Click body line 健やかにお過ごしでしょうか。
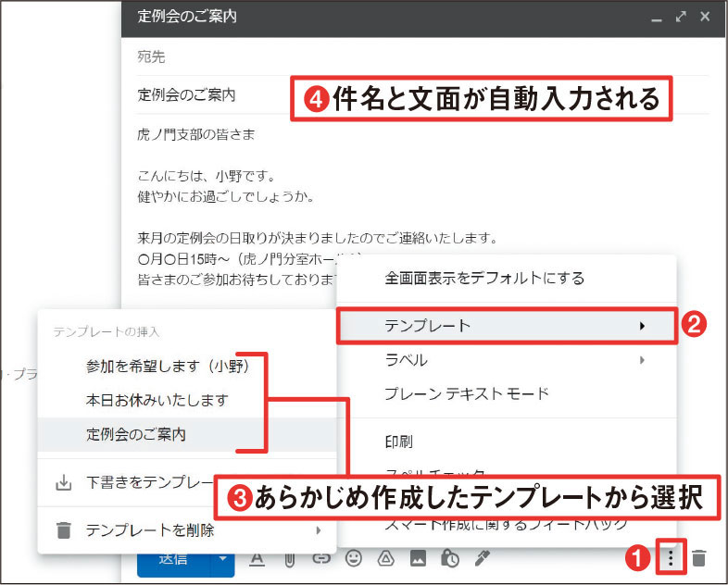The height and width of the screenshot is (585, 728). coord(226,197)
